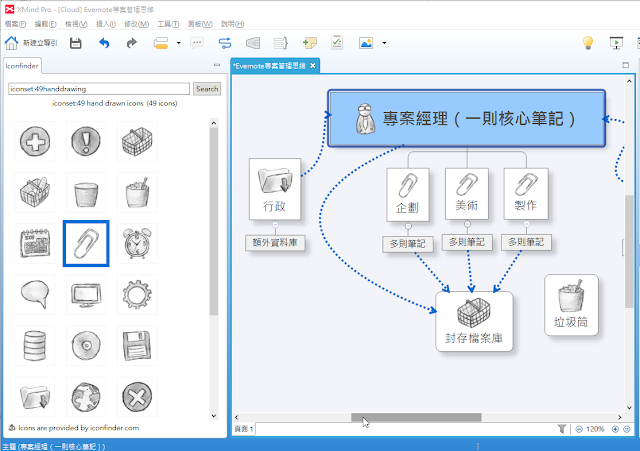Pick the calendar icon thumbnail
This screenshot has width=640, height=451.
tap(35, 244)
